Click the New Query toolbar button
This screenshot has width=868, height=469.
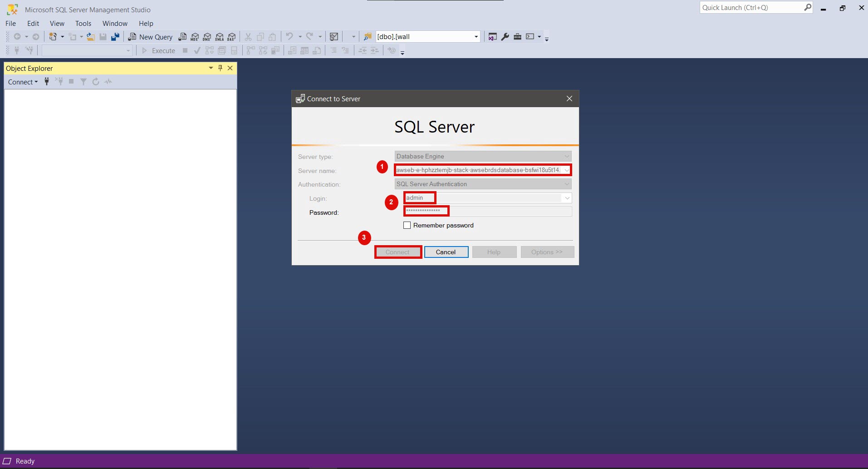click(151, 37)
